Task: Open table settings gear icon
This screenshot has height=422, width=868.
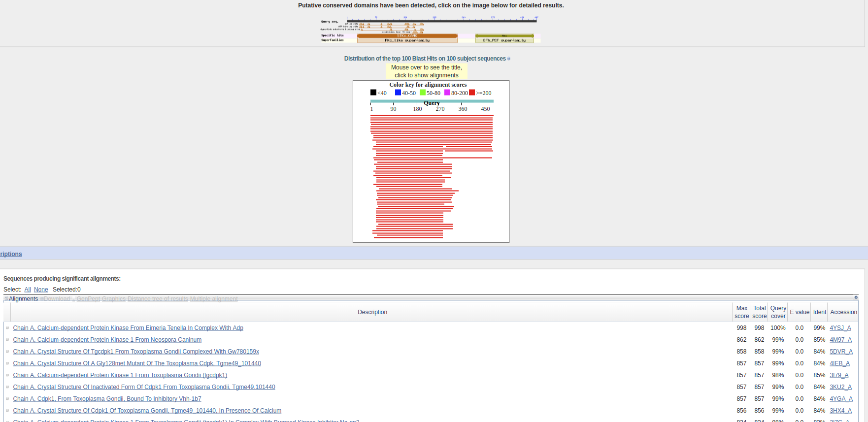Action: pyautogui.click(x=856, y=297)
